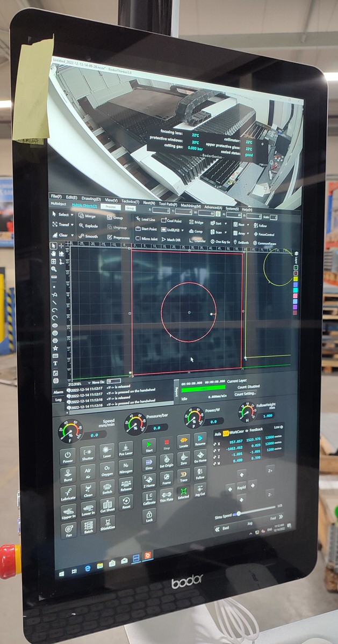The width and height of the screenshot is (338, 644).
Task: Trigger the Burst function
Action: click(69, 475)
